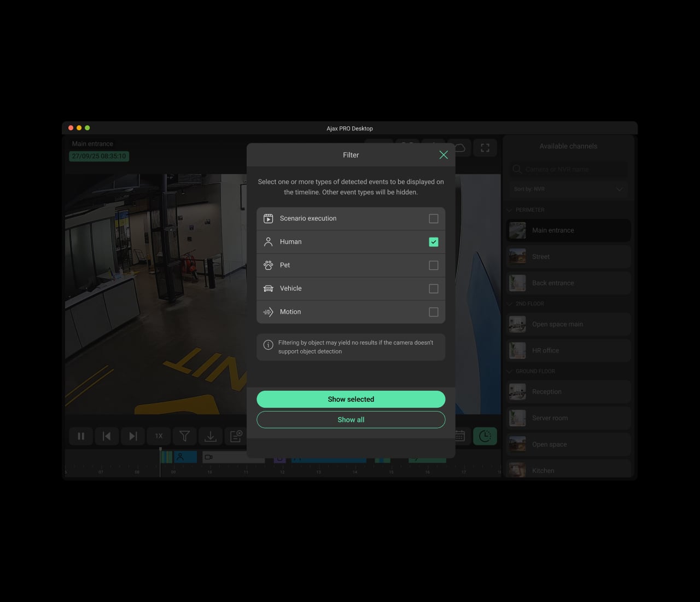This screenshot has width=700, height=602.
Task: Uncheck the Human detection filter
Action: (434, 241)
